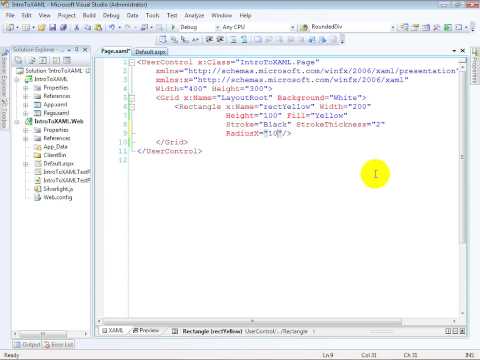The image size is (480, 360).
Task: Click the UserControl breadcrumb in tag navigator
Action: tap(260, 331)
